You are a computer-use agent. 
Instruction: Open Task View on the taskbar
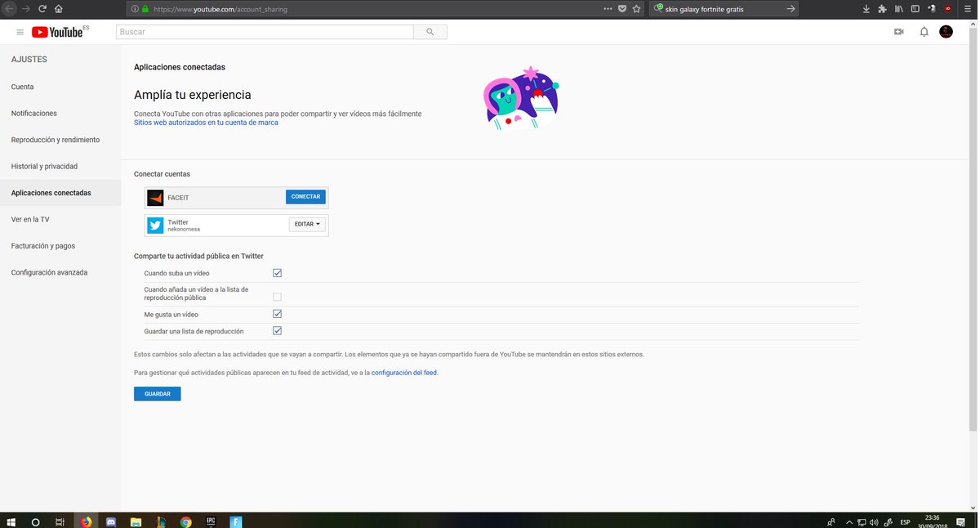(60, 521)
